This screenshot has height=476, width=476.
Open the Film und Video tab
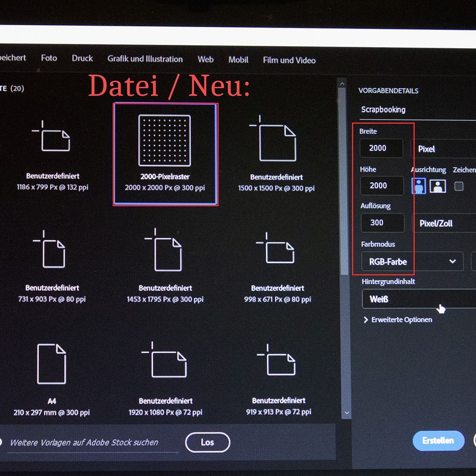[289, 60]
